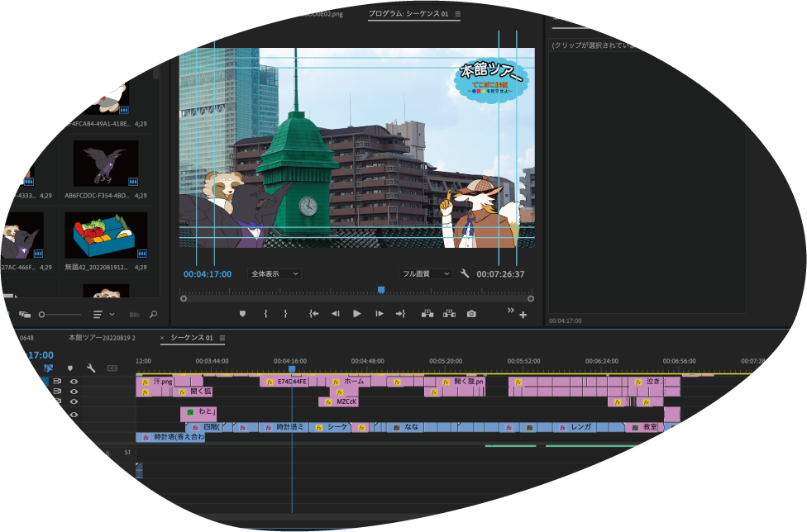Add a marker in the timeline header
This screenshot has height=532, width=807.
point(70,368)
